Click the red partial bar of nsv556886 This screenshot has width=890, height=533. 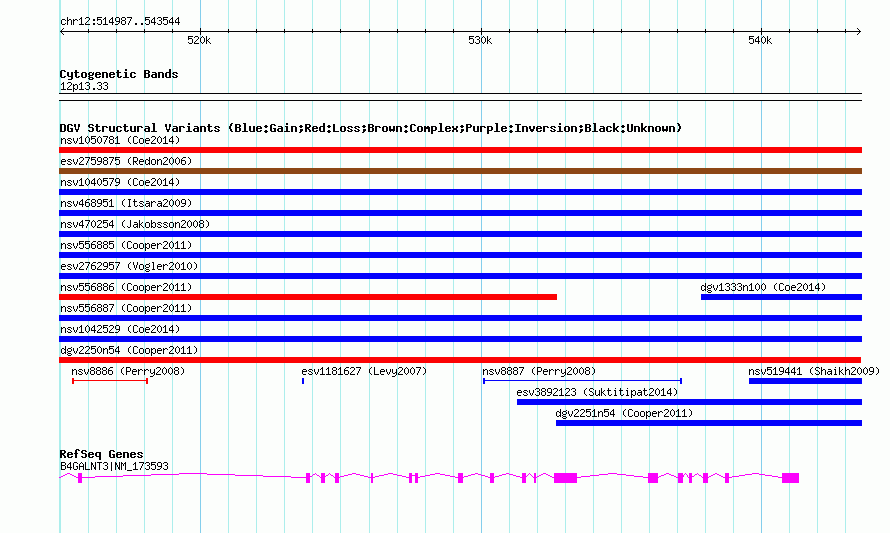pos(308,297)
